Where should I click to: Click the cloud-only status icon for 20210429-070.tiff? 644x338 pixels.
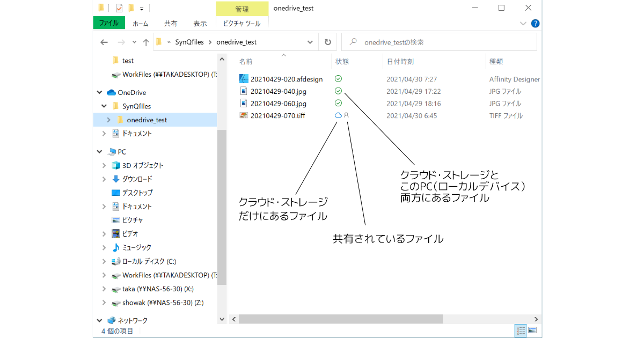click(x=338, y=115)
